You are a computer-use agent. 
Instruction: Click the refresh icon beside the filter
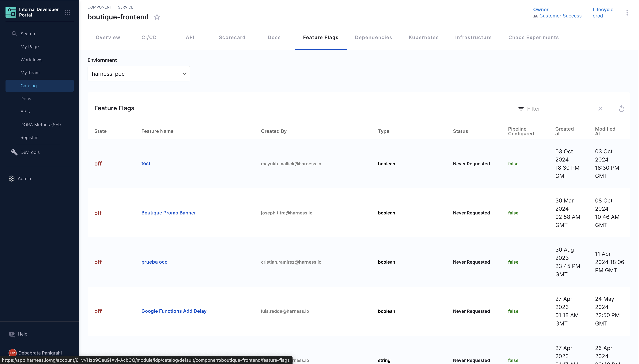pyautogui.click(x=622, y=109)
